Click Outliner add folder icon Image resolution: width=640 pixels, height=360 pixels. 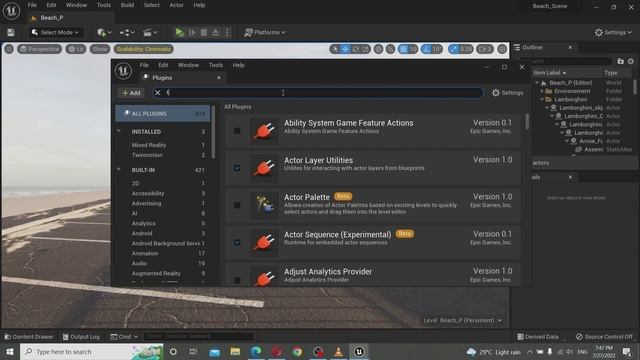620,61
